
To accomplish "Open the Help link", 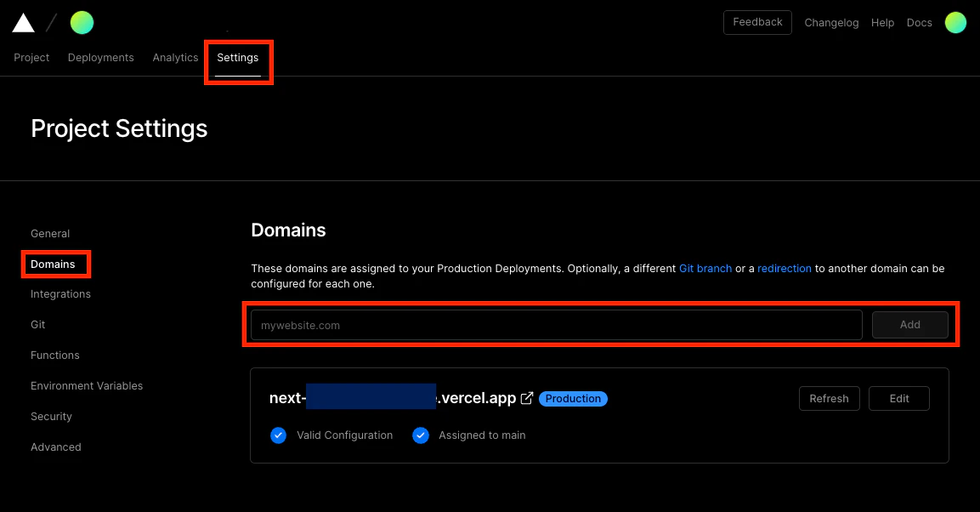I will pos(882,22).
